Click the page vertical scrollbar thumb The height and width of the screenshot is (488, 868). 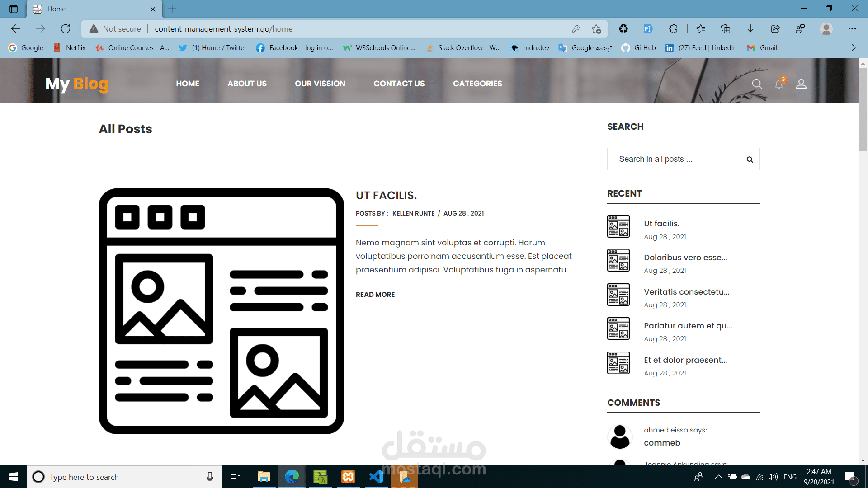[863, 108]
